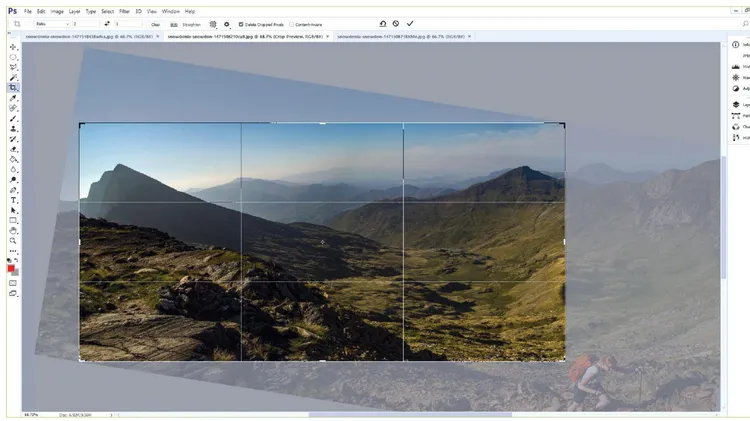This screenshot has width=750, height=421.
Task: Click the search magnifier at top right
Action: pos(745,24)
